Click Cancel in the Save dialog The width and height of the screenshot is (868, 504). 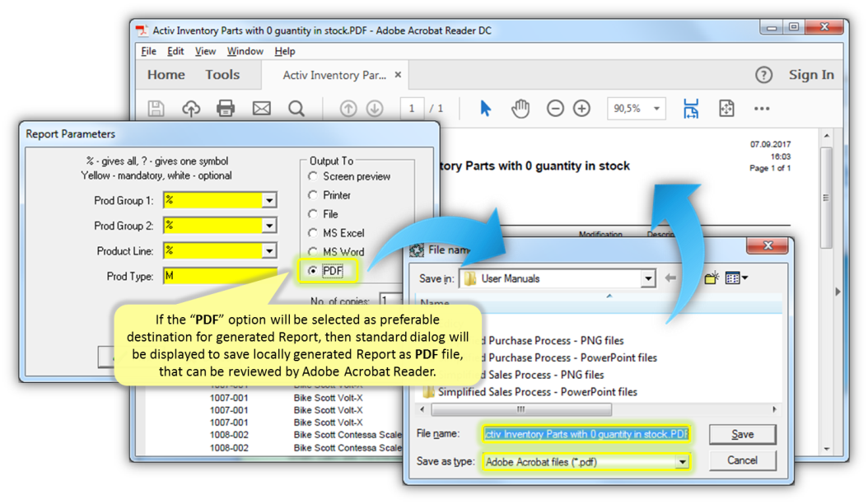742,460
